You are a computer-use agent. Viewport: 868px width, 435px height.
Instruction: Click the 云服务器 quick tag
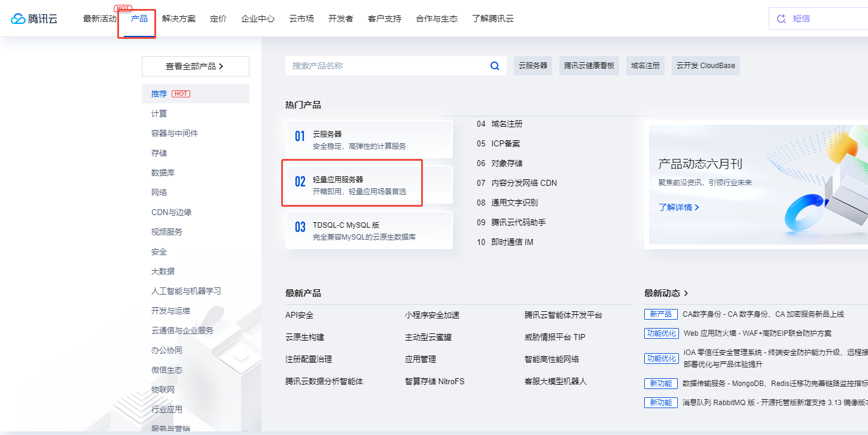[533, 66]
